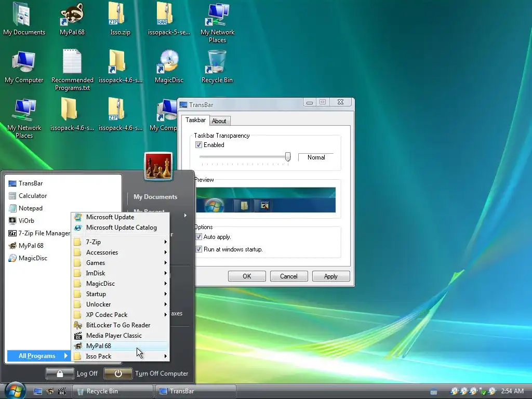Click the taskbar transparency slider handle
The height and width of the screenshot is (399, 532).
coord(288,157)
